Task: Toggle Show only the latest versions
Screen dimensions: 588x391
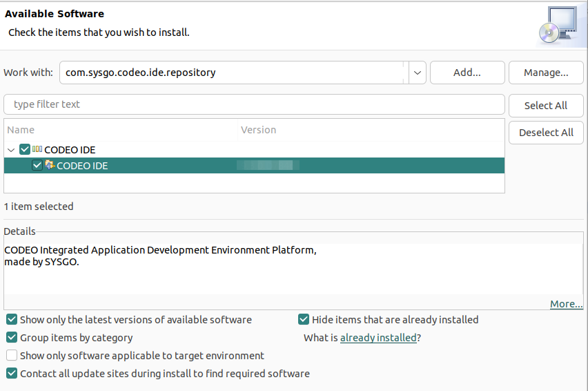Action: [x=12, y=320]
